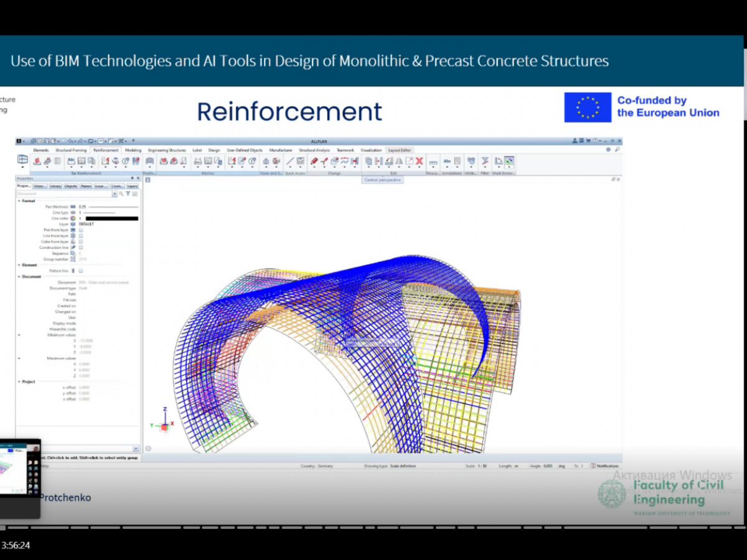
Task: Click the magnifier search icon in the ribbon corner
Action: [617, 150]
